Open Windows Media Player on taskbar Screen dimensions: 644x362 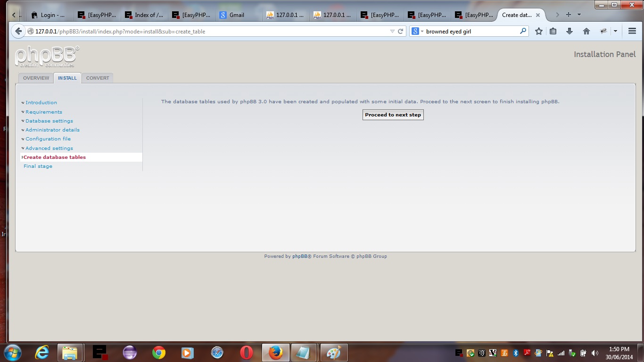click(x=188, y=353)
